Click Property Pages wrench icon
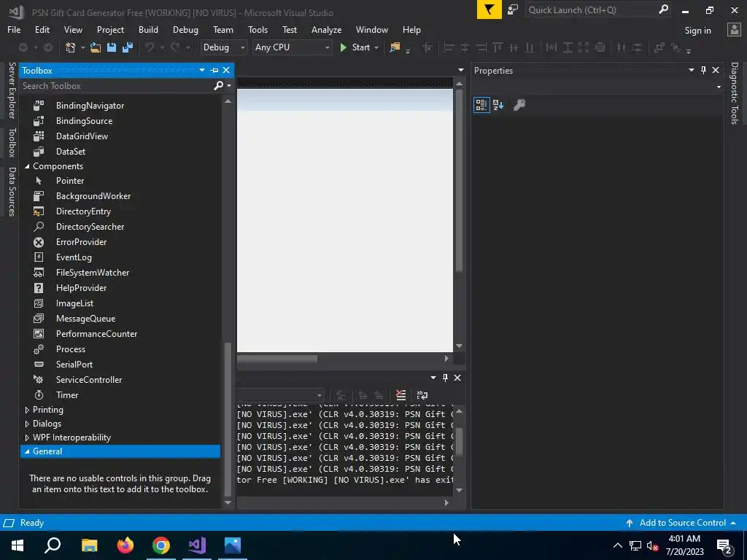The height and width of the screenshot is (560, 747). pos(519,105)
